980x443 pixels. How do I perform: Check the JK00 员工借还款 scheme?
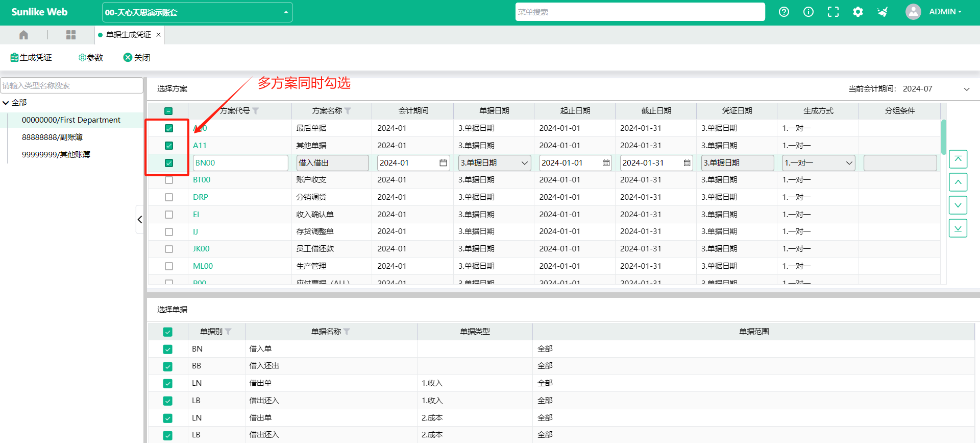coord(169,249)
